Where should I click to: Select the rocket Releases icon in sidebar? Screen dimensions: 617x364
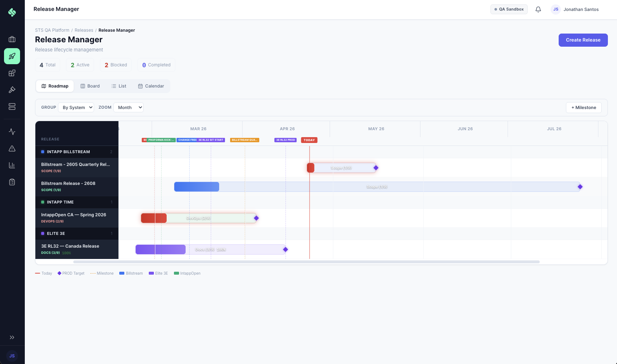coord(12,56)
